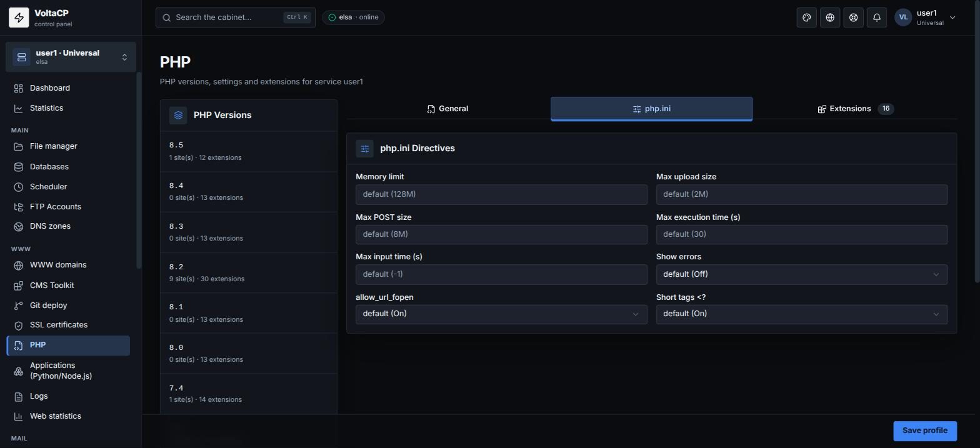
Task: Select the php.ini tab
Action: [651, 109]
